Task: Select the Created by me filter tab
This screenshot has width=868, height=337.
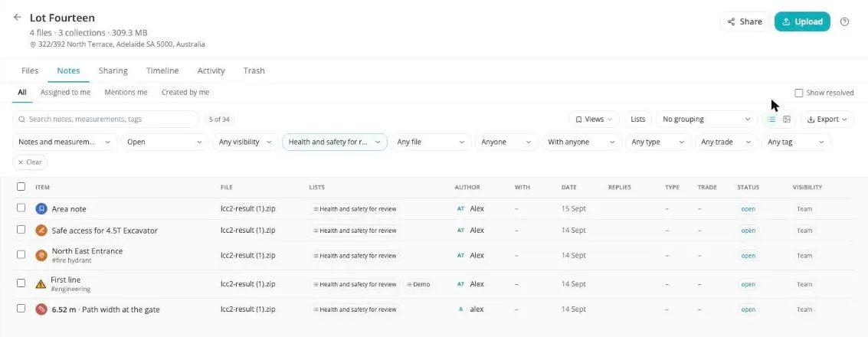Action: [x=185, y=93]
